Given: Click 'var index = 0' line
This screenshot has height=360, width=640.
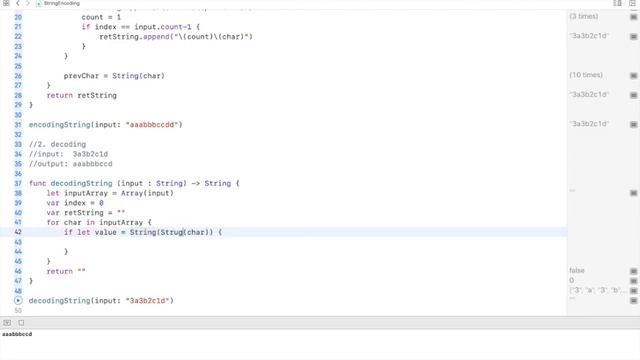Looking at the screenshot, I should (x=75, y=203).
